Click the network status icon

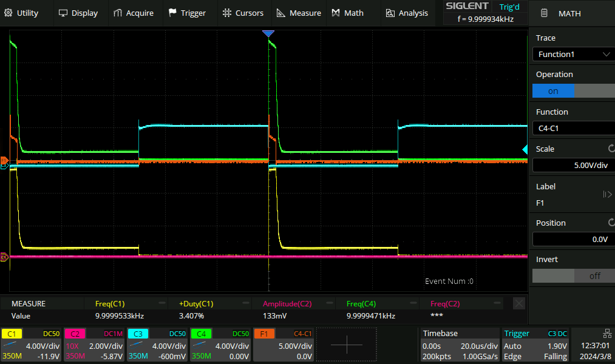point(607,333)
